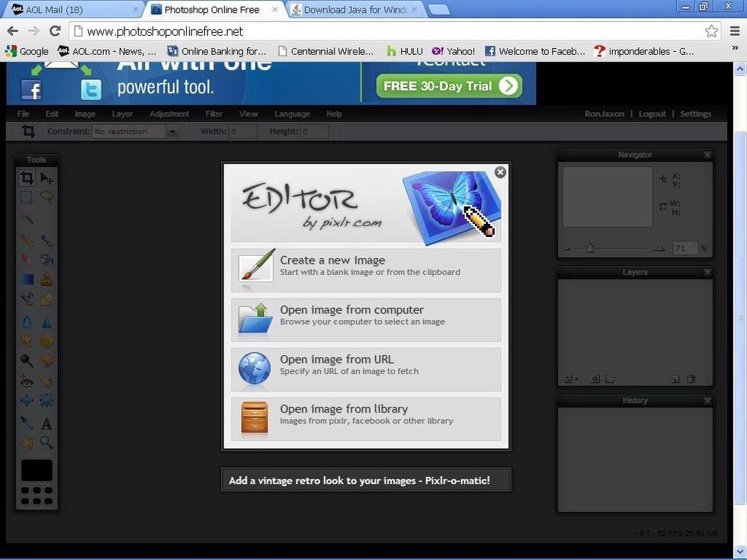Click the RonJaxon username link

coord(604,114)
